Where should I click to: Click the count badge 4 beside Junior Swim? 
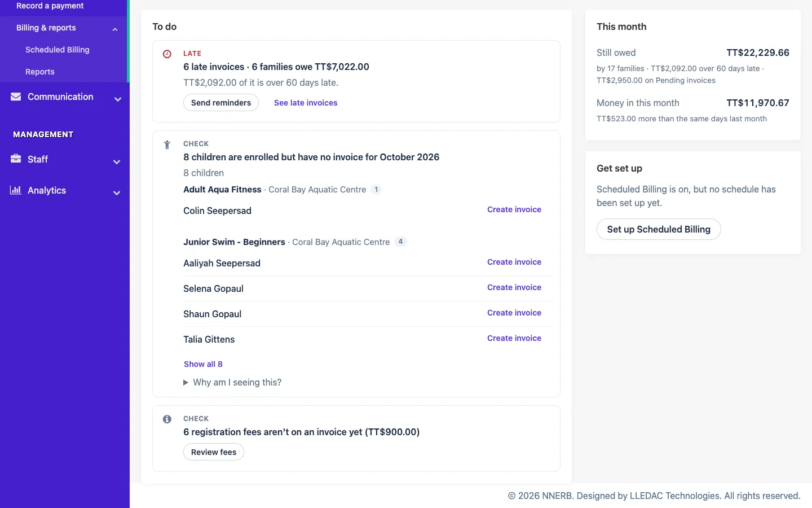tap(400, 242)
